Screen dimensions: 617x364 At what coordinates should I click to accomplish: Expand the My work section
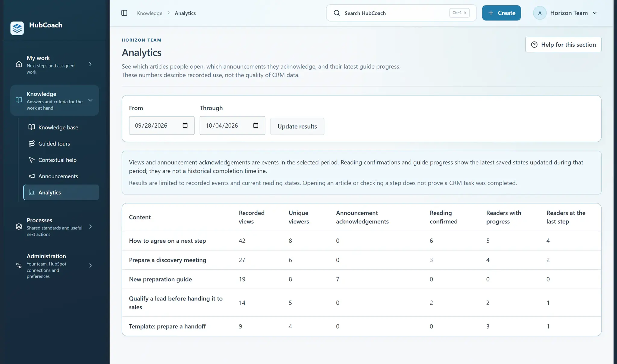click(55, 64)
